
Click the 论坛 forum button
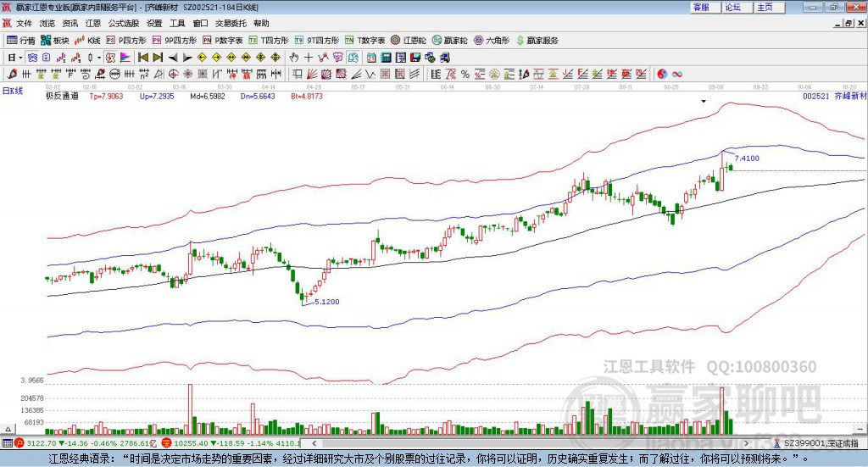click(737, 7)
